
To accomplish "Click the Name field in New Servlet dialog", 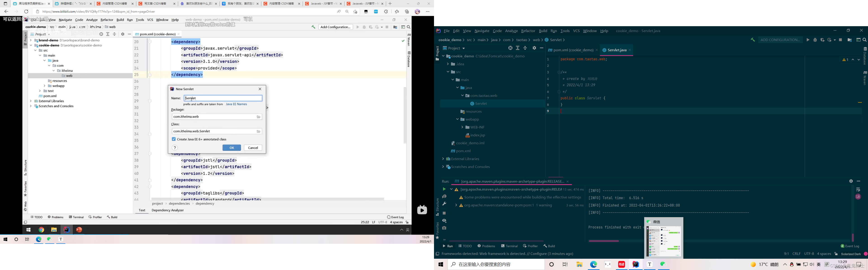I will point(223,98).
